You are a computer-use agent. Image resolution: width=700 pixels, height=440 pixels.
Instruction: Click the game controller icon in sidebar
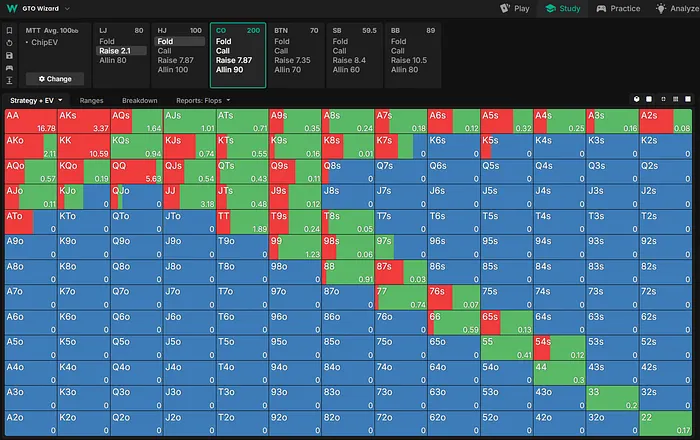tap(9, 67)
